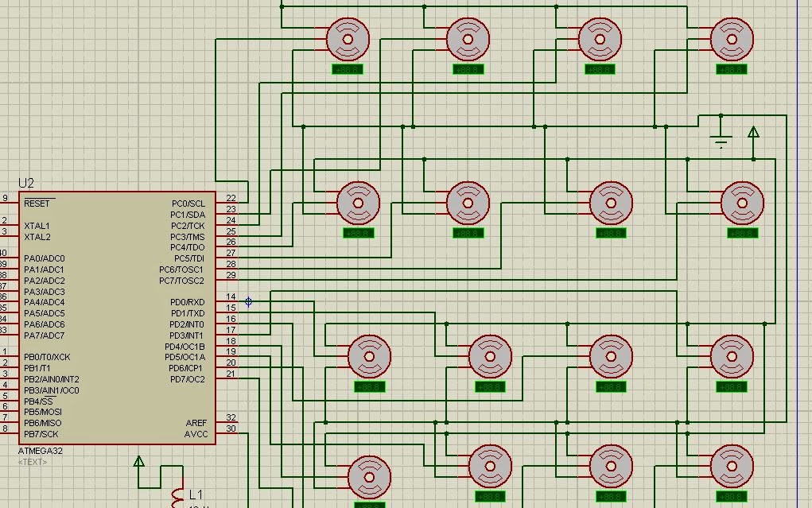Click the VCC power terminal arrow beside the ground
This screenshot has width=812, height=508.
tap(752, 134)
